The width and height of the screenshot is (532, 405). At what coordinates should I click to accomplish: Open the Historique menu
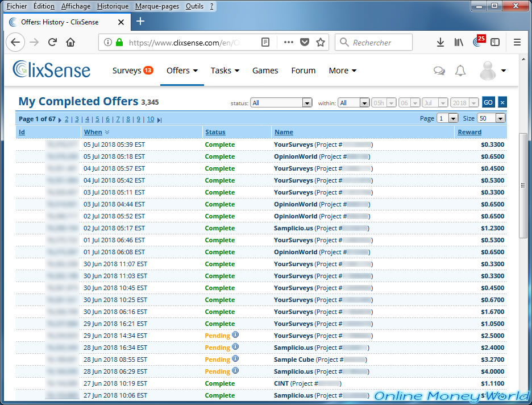[x=113, y=6]
